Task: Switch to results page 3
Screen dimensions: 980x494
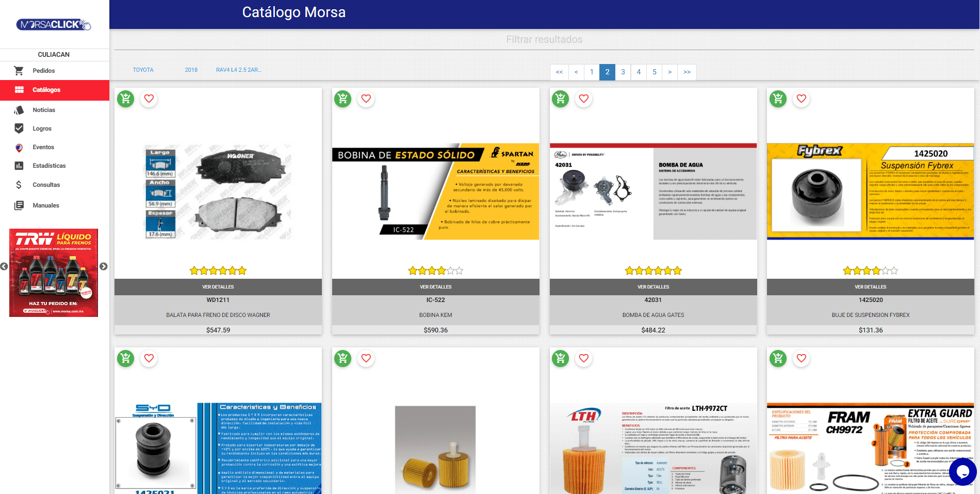Action: 623,72
